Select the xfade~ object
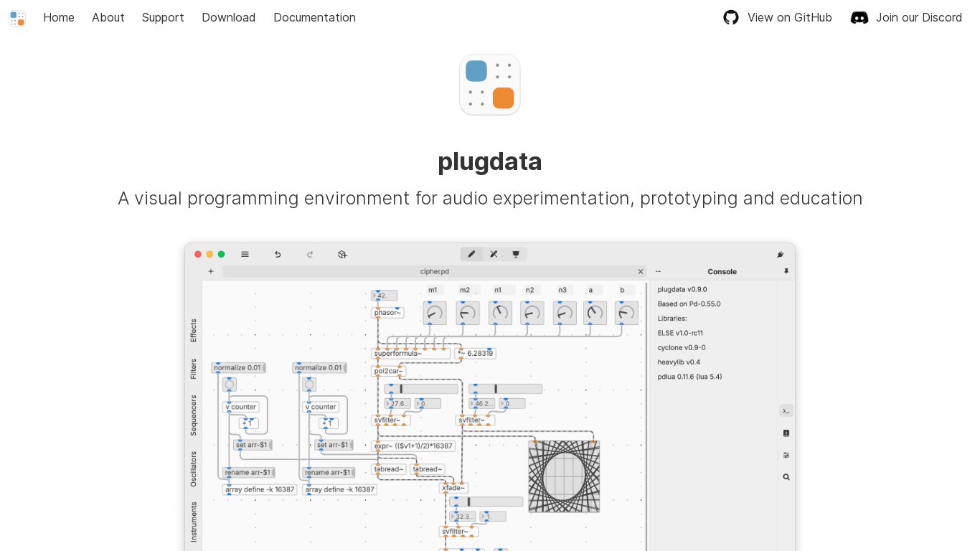The width and height of the screenshot is (980, 551). click(x=453, y=488)
